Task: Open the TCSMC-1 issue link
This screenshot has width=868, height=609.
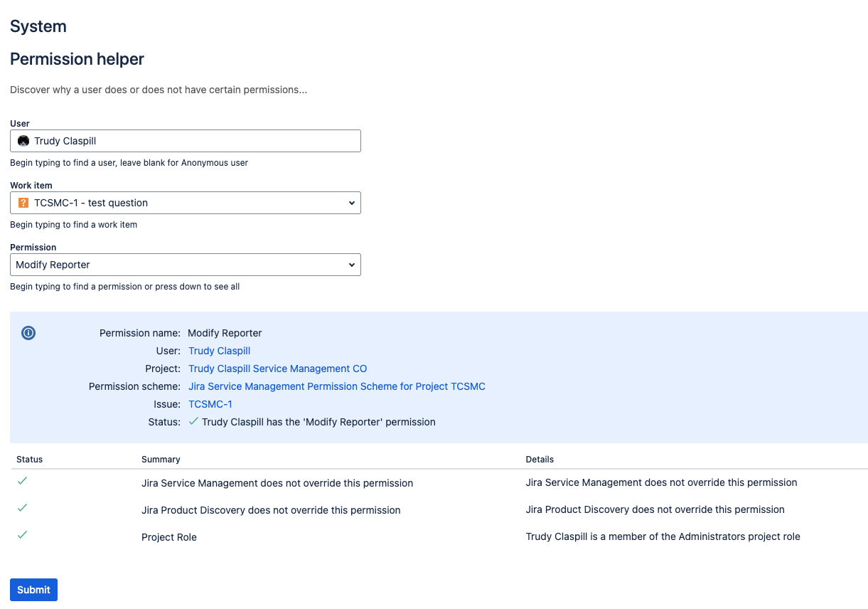Action: tap(210, 403)
